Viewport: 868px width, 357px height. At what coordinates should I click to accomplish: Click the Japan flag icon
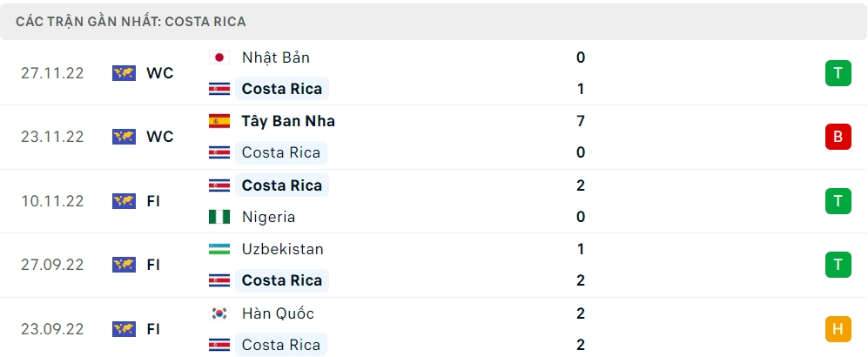219,57
